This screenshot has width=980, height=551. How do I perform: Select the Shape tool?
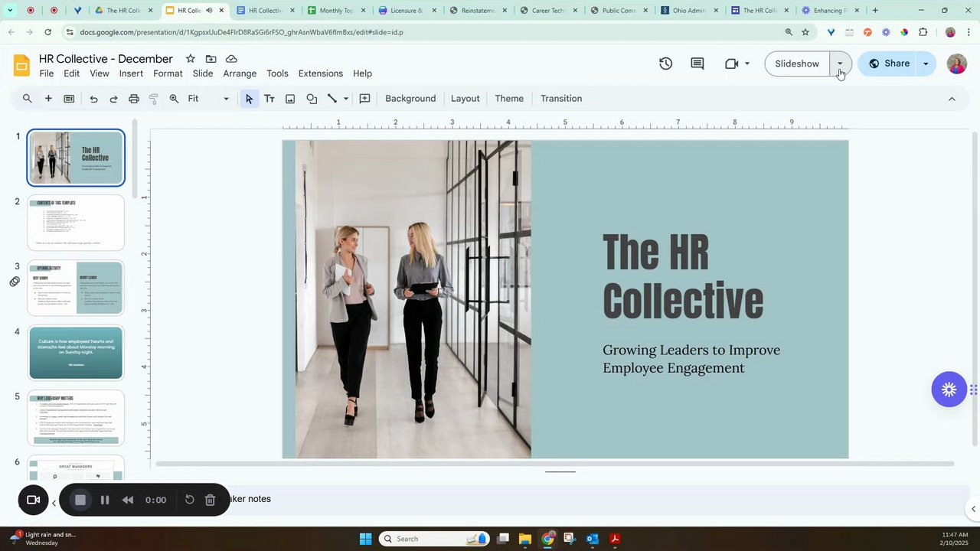(x=312, y=99)
